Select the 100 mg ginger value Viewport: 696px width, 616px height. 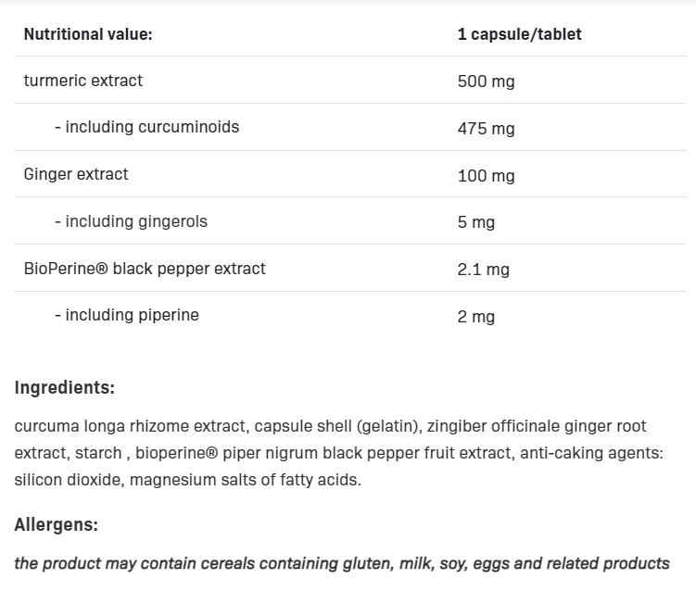(x=486, y=176)
